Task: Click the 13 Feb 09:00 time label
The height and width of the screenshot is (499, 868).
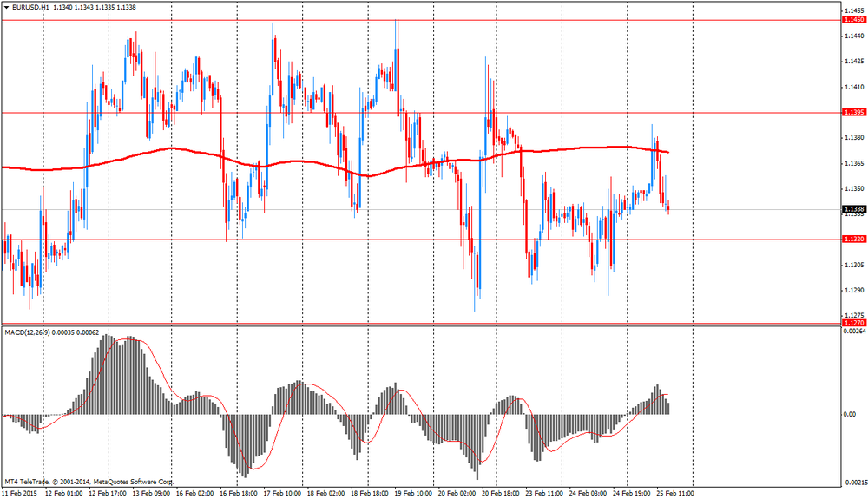Action: coord(151,494)
